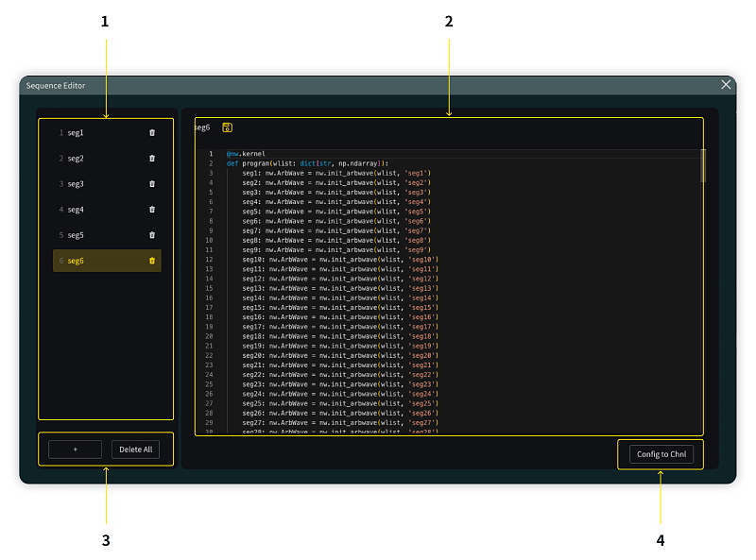Delete seg5 via its trash icon
The image size is (756, 560).
coord(152,235)
